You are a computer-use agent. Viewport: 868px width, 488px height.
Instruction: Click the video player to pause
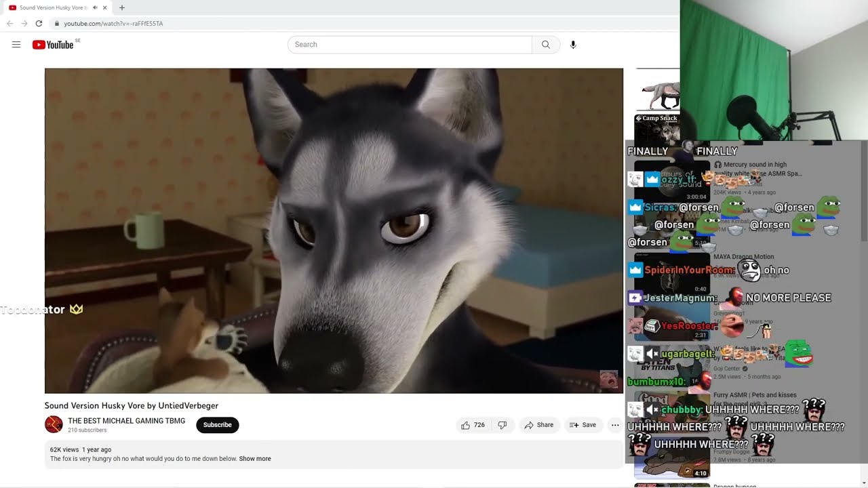(334, 230)
